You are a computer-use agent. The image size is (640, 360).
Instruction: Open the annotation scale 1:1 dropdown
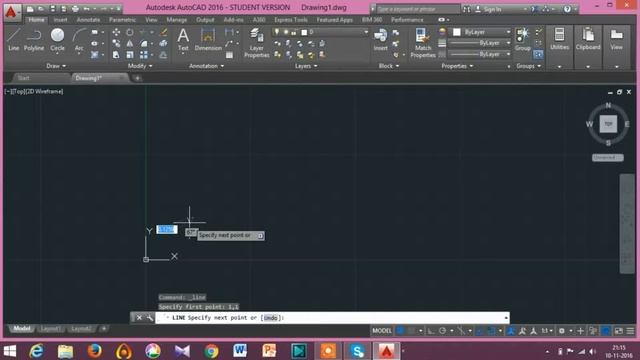(547, 331)
